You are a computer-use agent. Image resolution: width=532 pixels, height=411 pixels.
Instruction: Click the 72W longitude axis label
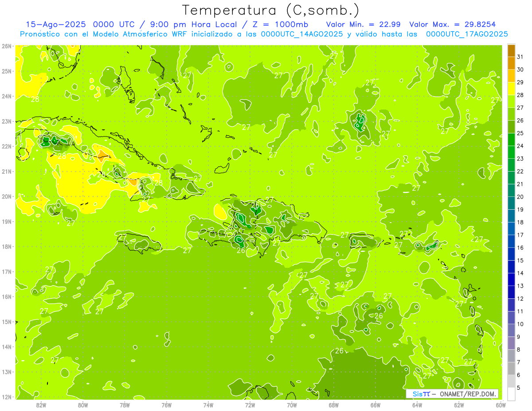[250, 405]
